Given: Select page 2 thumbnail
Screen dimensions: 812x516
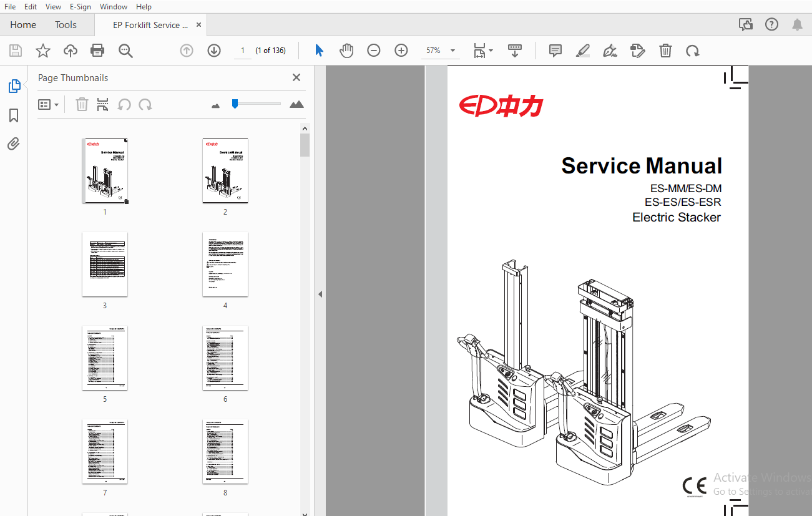Looking at the screenshot, I should pyautogui.click(x=225, y=171).
